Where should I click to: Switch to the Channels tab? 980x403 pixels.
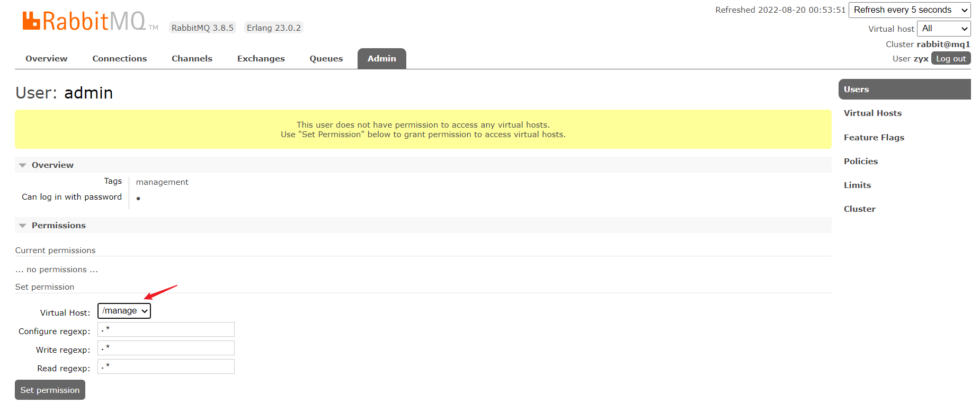tap(192, 59)
